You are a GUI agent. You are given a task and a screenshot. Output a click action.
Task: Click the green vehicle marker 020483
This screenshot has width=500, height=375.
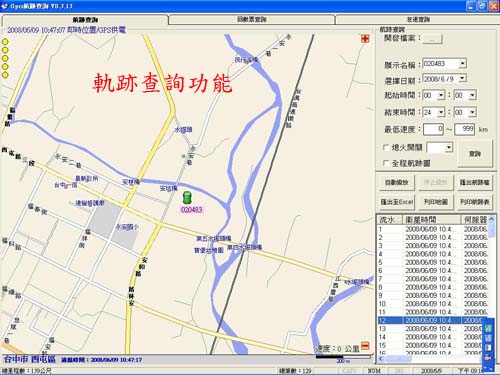click(187, 198)
